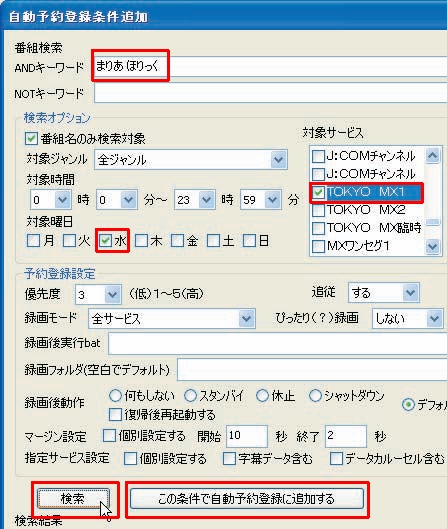Screen dimensions: 447x529
Task: Click the ANDキーワード input field
Action: (x=271, y=66)
